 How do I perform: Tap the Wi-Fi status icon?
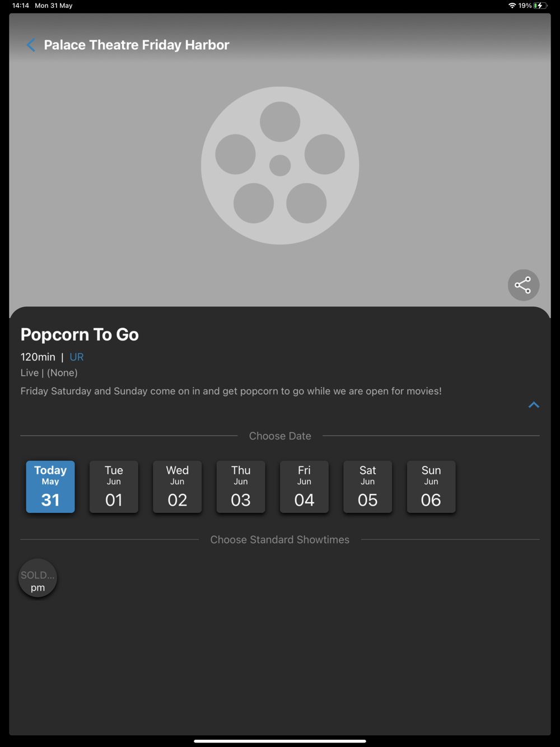(512, 6)
